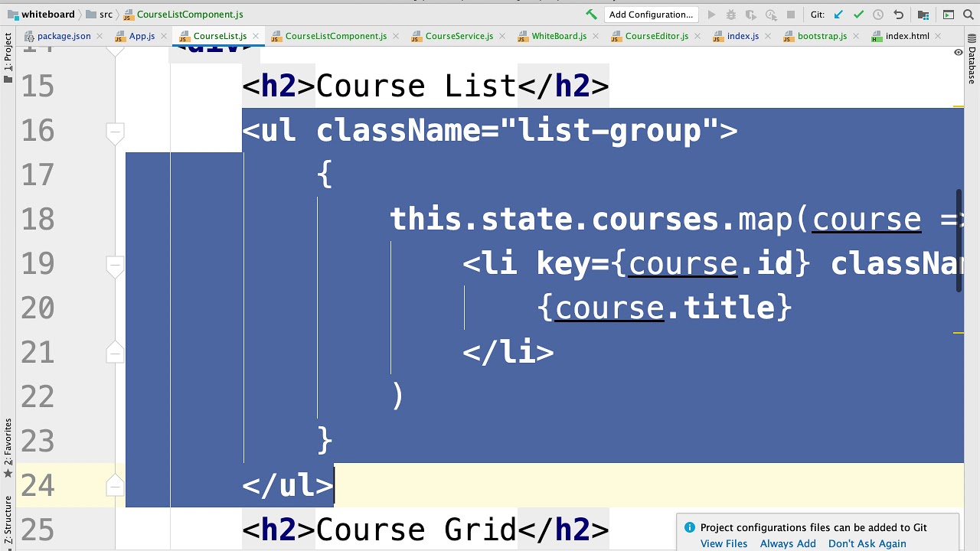Image resolution: width=980 pixels, height=551 pixels.
Task: Click the Run with Coverage icon
Action: [x=751, y=15]
